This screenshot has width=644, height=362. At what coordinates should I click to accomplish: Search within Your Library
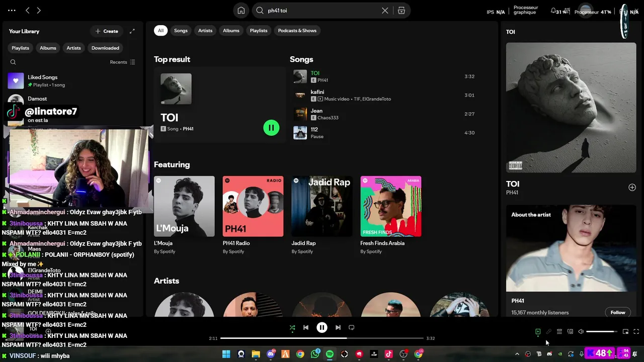[13, 62]
